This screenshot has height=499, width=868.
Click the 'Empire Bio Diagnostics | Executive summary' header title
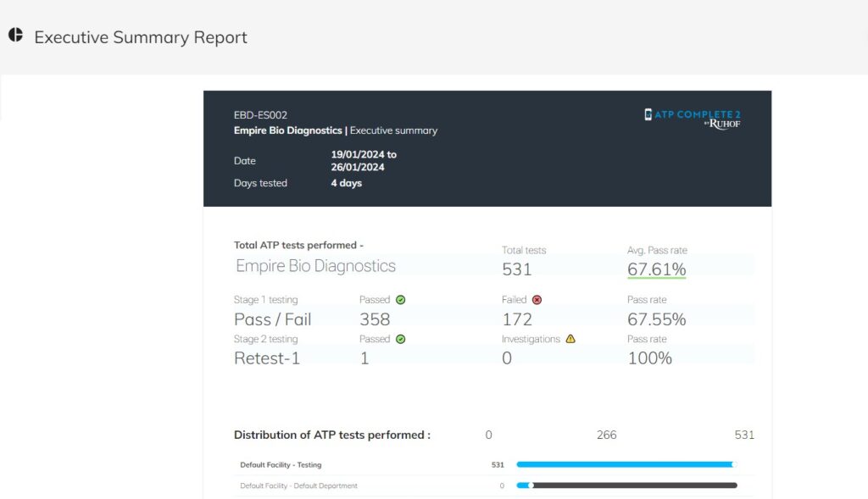coord(336,130)
